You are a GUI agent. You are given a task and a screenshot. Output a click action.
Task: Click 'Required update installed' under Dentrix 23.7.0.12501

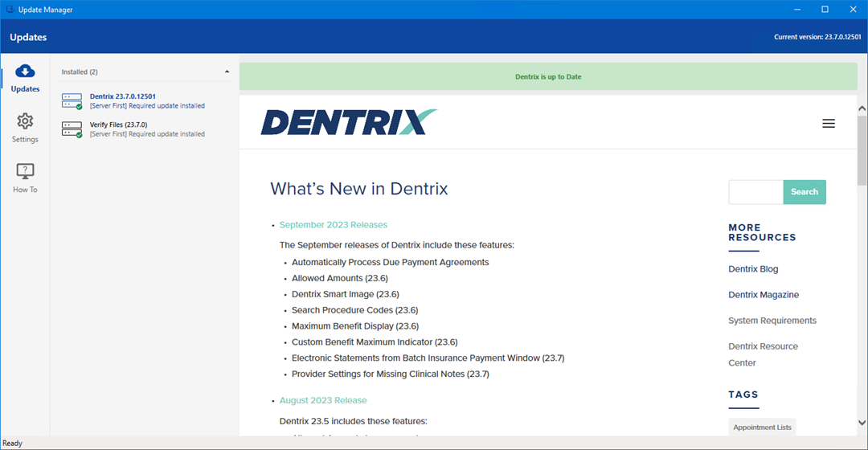tap(166, 106)
